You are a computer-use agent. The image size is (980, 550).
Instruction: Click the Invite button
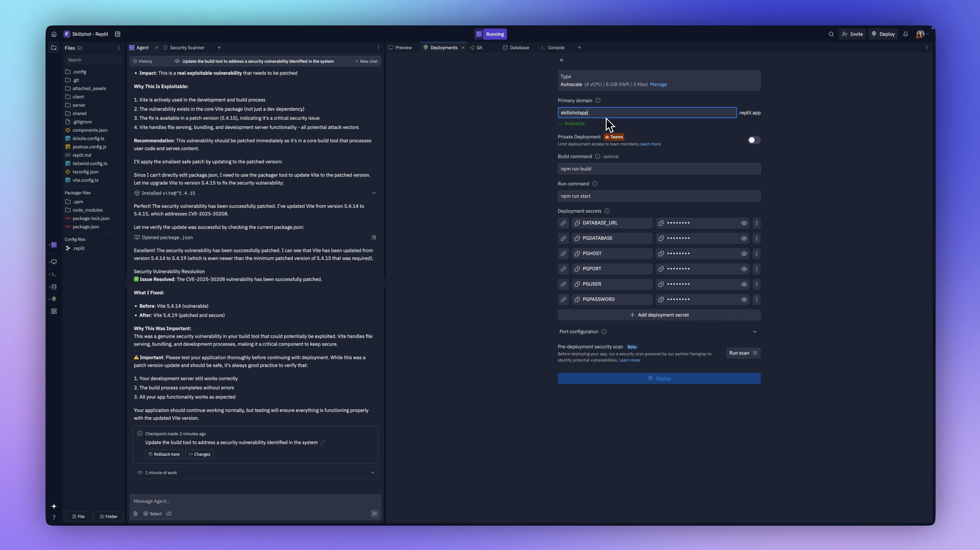click(x=852, y=34)
